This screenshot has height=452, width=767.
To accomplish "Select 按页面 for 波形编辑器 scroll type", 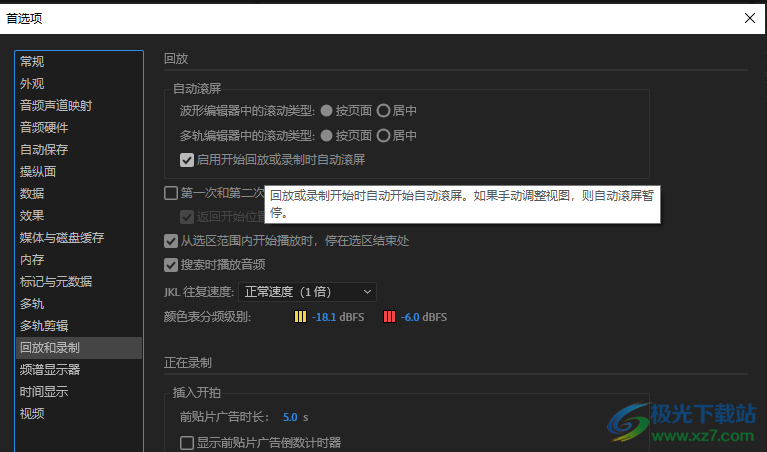I will point(327,110).
